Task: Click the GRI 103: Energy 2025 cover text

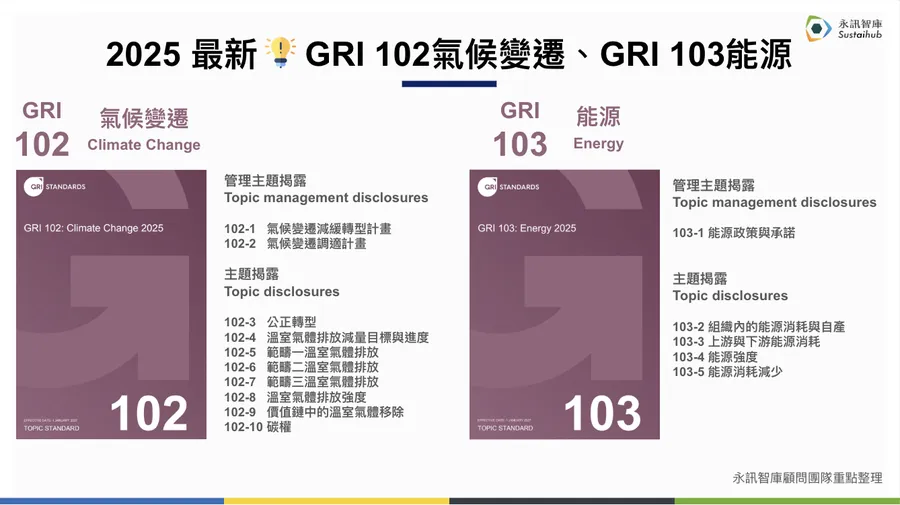Action: tap(527, 228)
